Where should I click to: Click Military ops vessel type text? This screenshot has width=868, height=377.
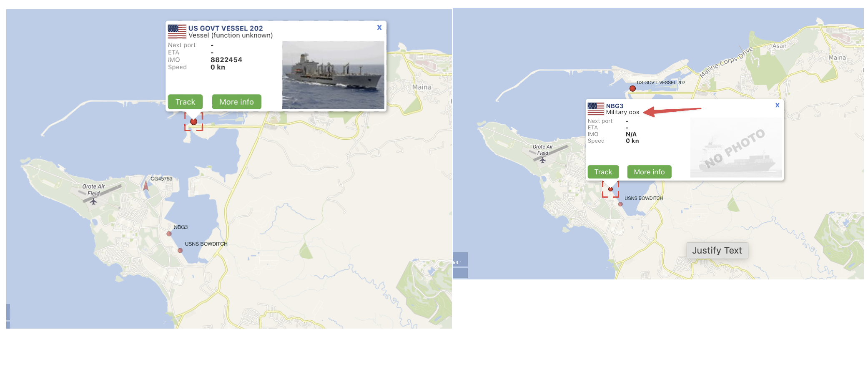pos(622,112)
